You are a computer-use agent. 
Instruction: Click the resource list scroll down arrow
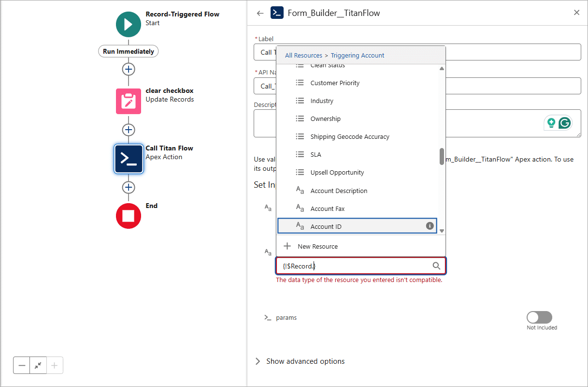[x=442, y=231]
